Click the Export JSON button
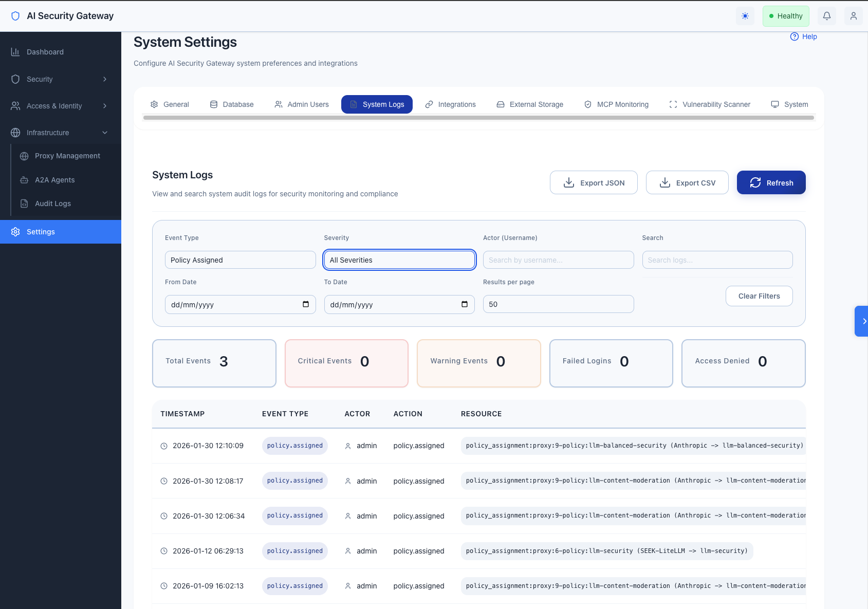This screenshot has width=868, height=609. pyautogui.click(x=594, y=182)
